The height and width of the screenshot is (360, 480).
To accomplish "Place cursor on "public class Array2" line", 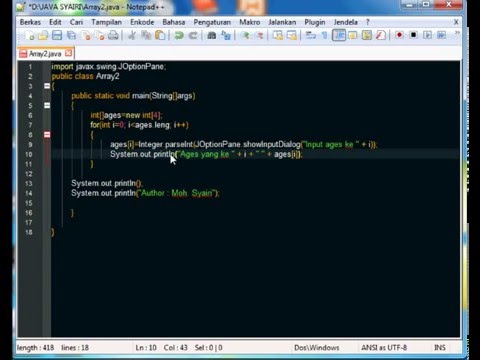I will (x=85, y=76).
